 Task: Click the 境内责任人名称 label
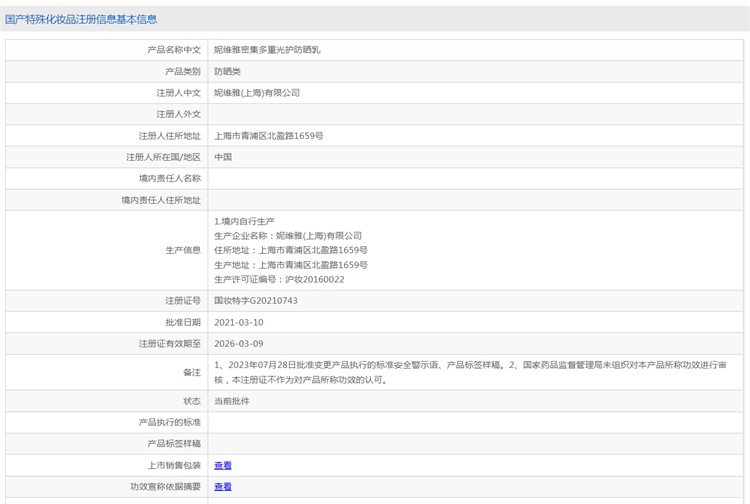click(x=170, y=178)
